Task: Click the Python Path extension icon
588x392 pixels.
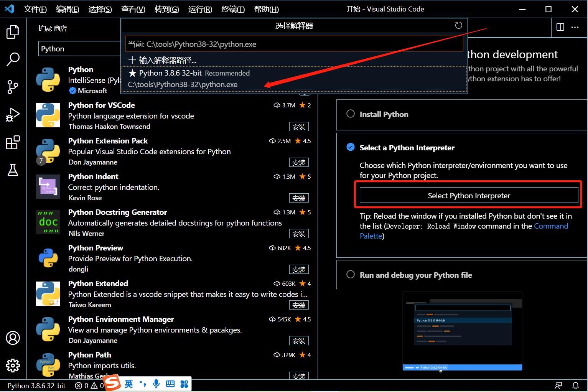Action: point(48,365)
